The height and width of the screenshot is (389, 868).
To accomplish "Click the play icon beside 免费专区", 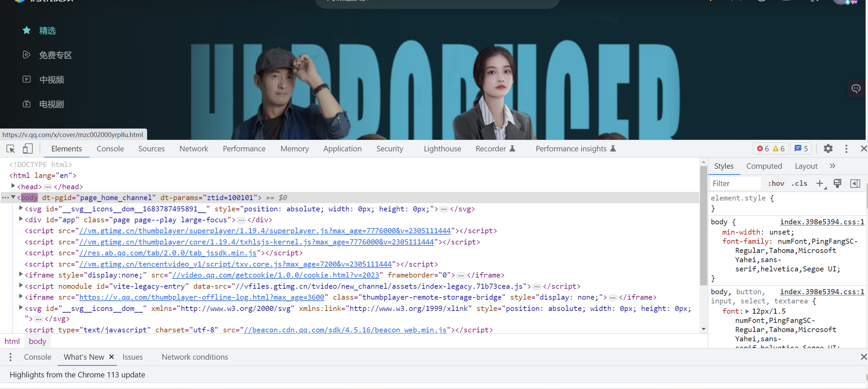I will [x=27, y=55].
